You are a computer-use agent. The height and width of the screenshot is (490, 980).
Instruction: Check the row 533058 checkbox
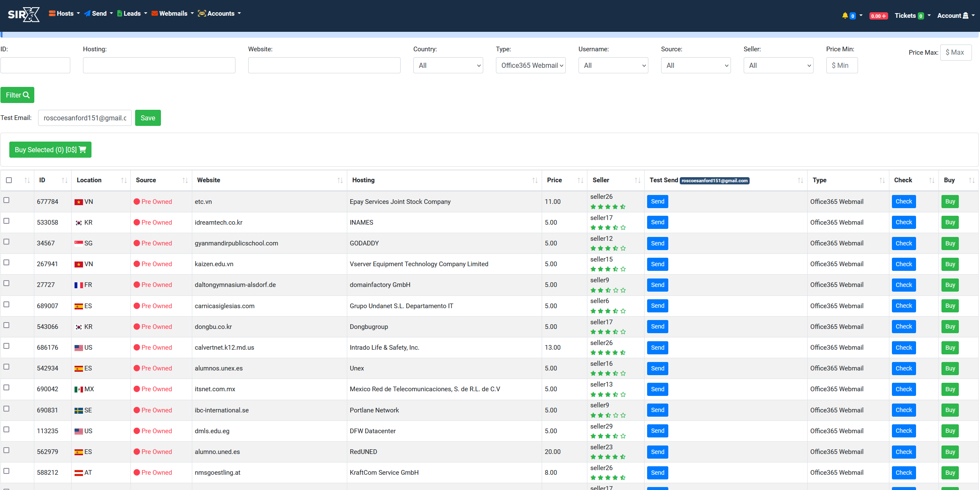6,221
